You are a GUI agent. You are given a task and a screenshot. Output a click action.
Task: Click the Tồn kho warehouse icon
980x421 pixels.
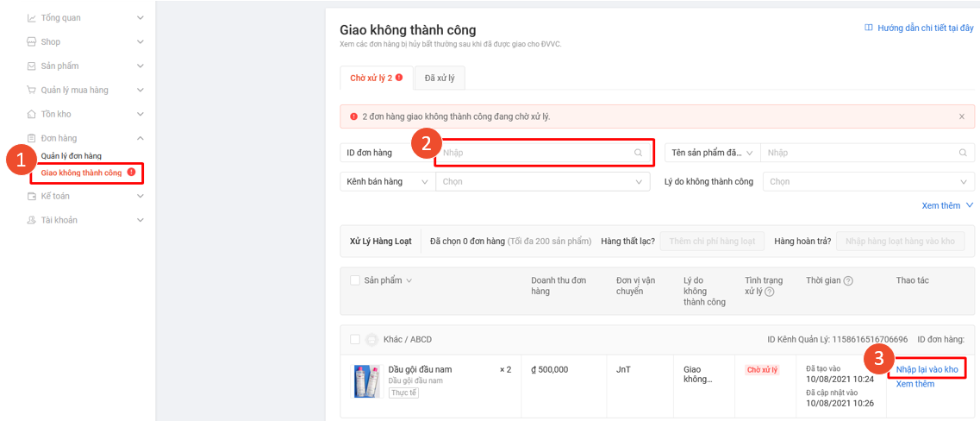point(32,115)
